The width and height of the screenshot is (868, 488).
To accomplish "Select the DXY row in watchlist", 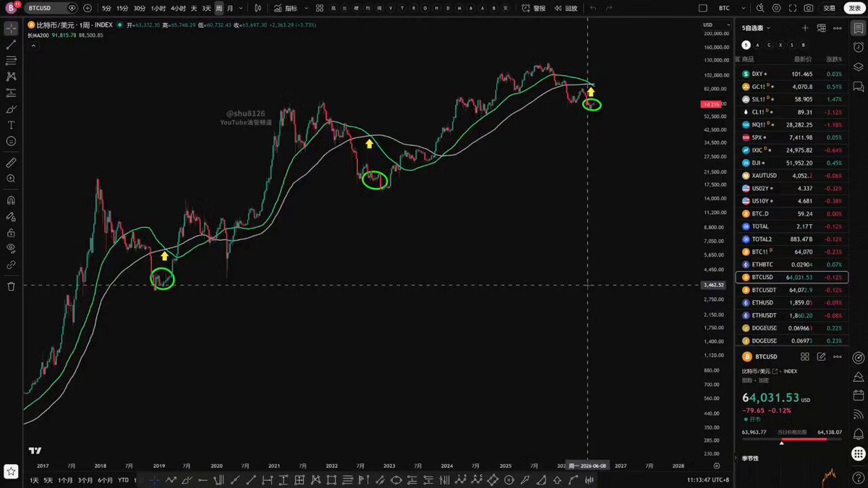I will [792, 74].
